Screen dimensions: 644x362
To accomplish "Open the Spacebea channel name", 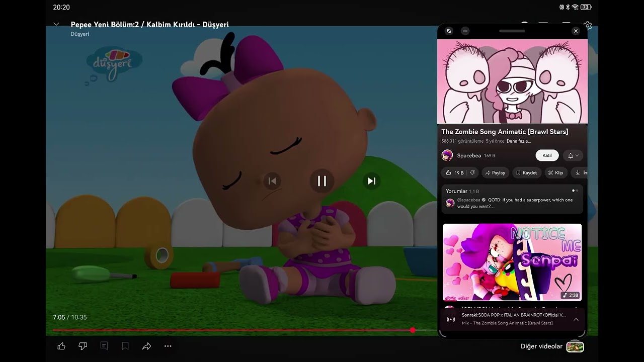I will (x=469, y=156).
